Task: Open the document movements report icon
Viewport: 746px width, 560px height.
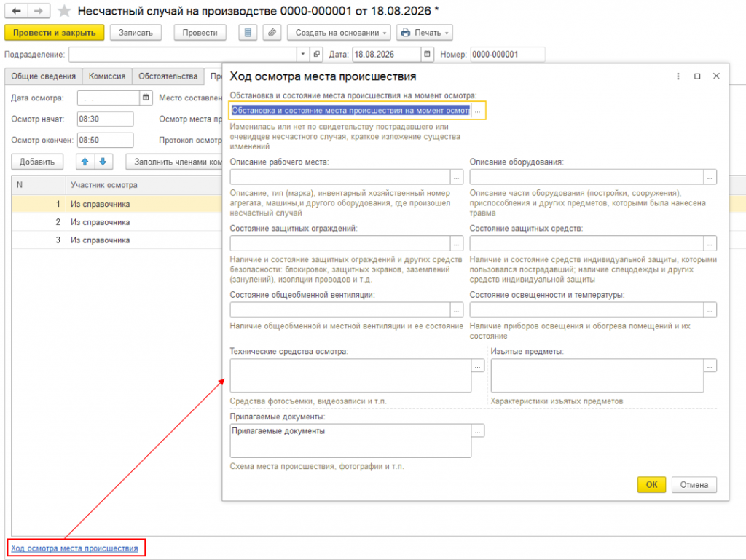Action: 248,33
